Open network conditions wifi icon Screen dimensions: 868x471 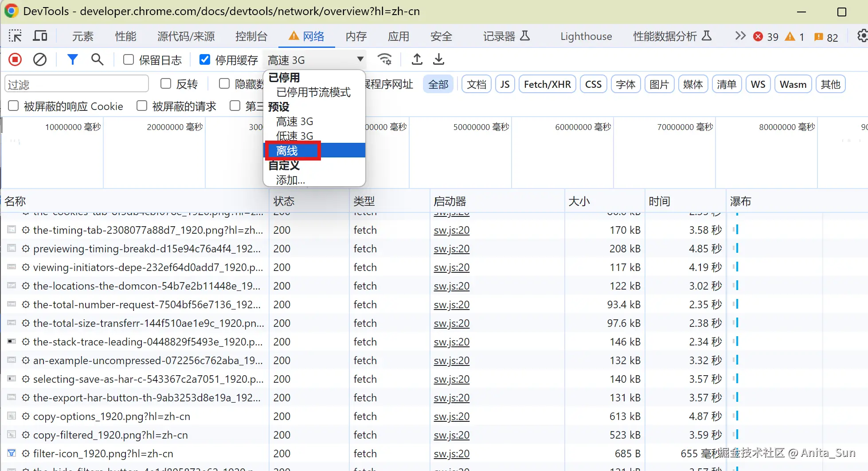point(384,59)
